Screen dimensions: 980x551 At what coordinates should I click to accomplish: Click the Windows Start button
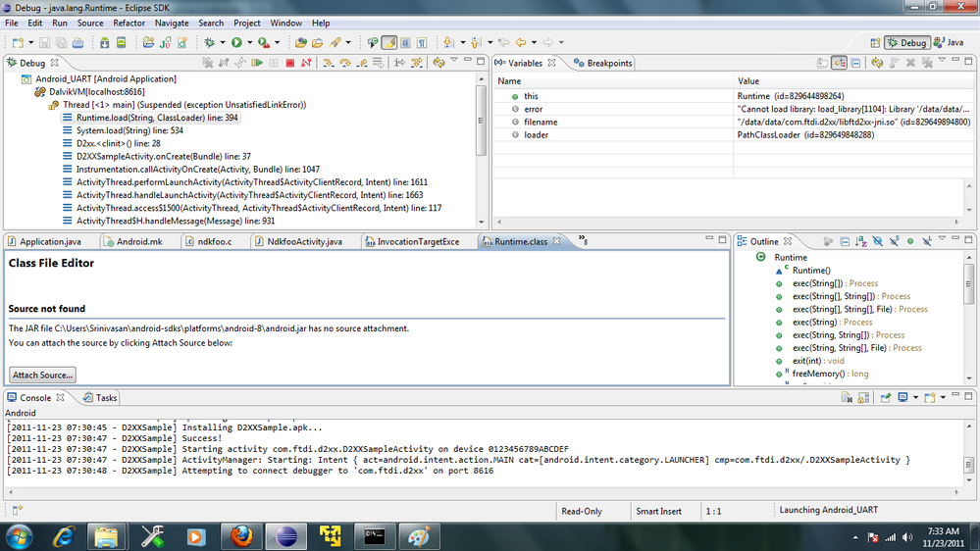pos(19,536)
